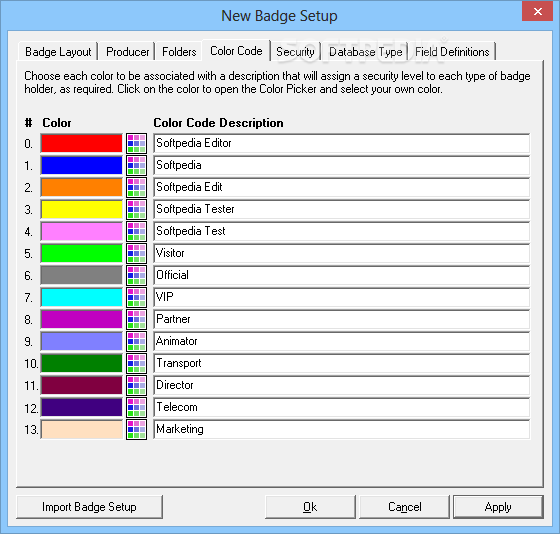Click the Cancel button
560x534 pixels.
404,507
